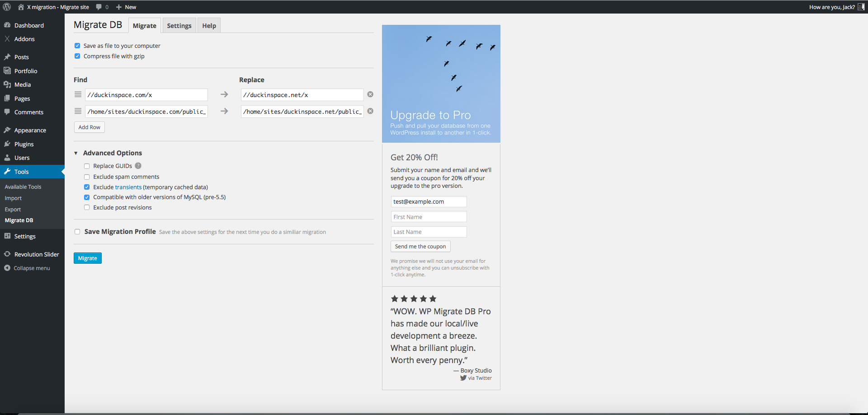Click the user avatar next to Jack
868x415 pixels.
click(861, 7)
